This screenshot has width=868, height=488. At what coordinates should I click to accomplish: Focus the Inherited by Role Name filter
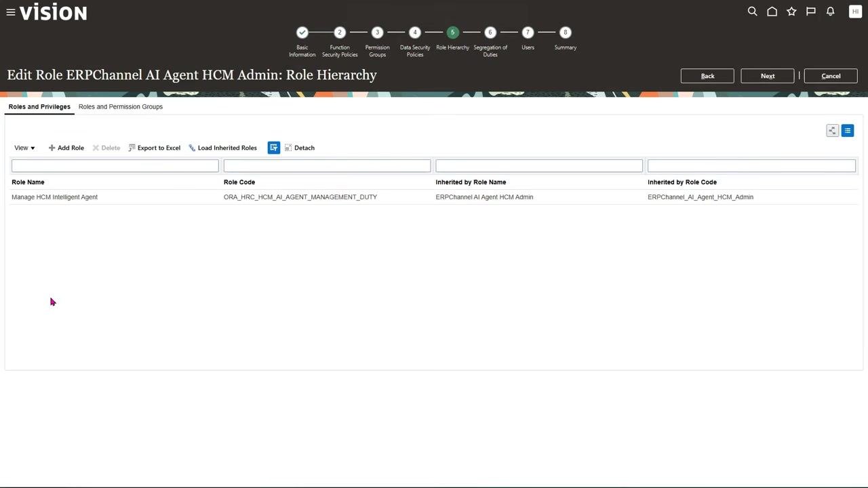[x=539, y=166]
